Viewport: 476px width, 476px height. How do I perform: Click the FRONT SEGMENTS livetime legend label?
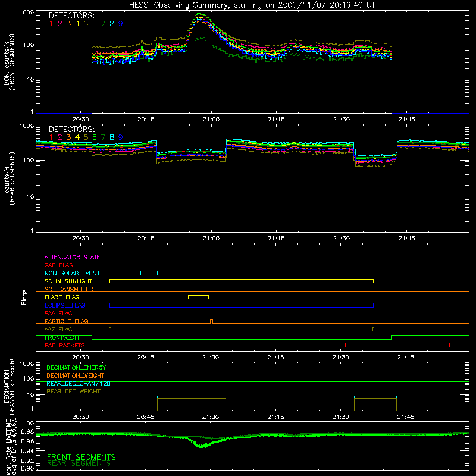[82, 457]
